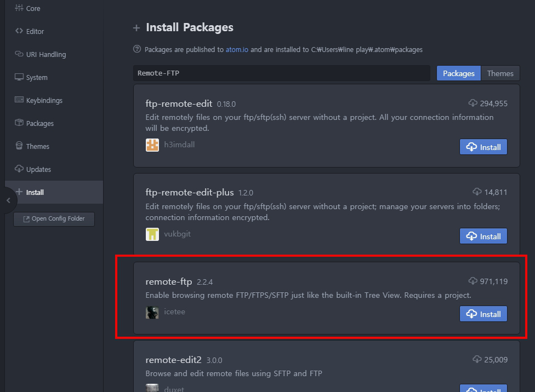Image resolution: width=535 pixels, height=392 pixels.
Task: Click the plus icon beside Install in sidebar
Action: click(x=19, y=192)
